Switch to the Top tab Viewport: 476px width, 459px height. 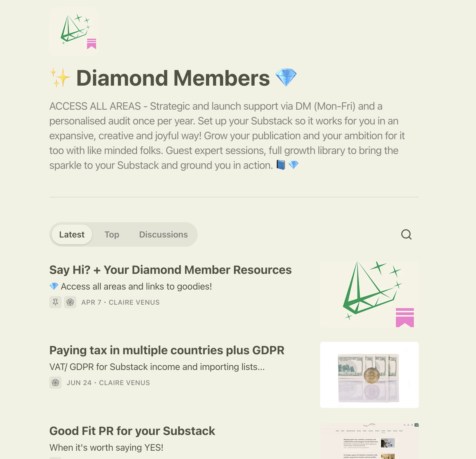click(112, 234)
